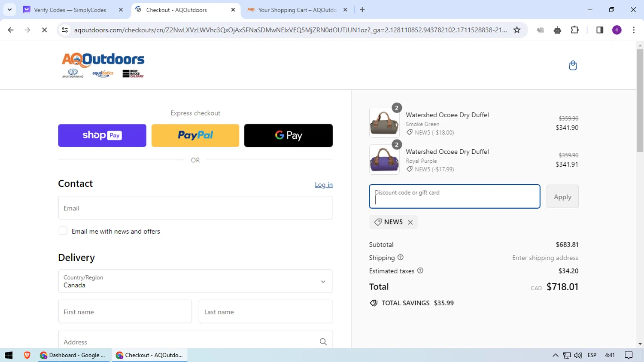
Task: Switch to Your Shopping Cart tab
Action: [x=297, y=10]
